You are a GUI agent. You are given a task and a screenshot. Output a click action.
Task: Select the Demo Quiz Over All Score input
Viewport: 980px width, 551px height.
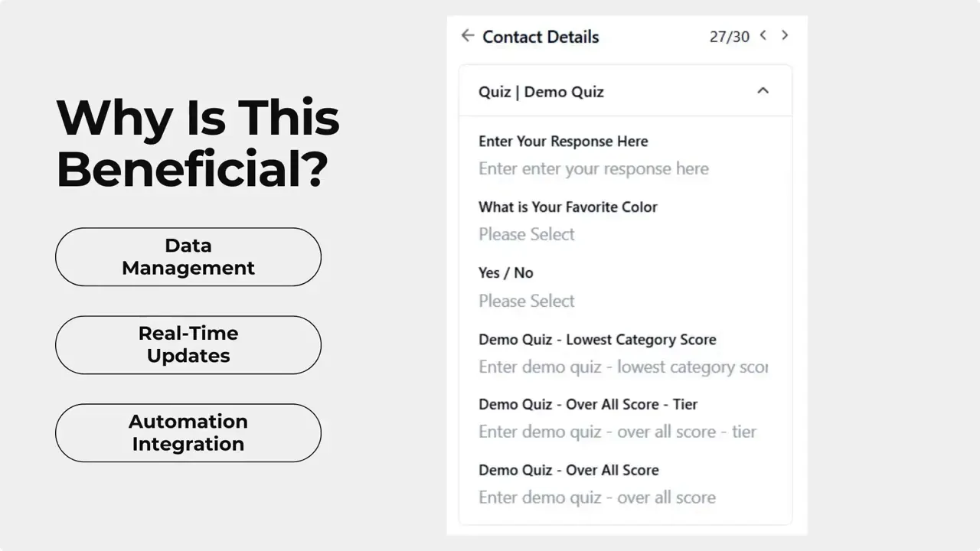click(x=596, y=497)
